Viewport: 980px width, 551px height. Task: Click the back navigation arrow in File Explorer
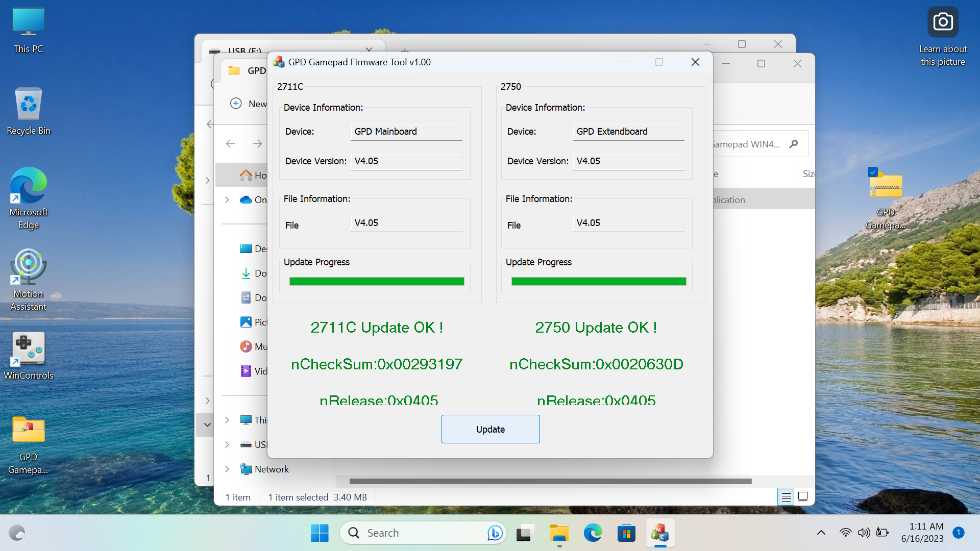[230, 143]
